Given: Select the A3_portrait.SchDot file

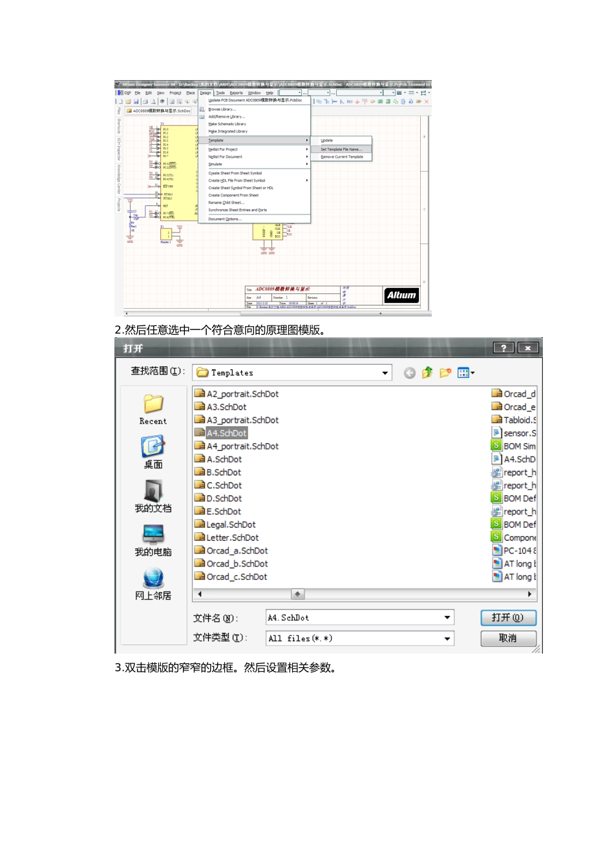Looking at the screenshot, I should [237, 420].
